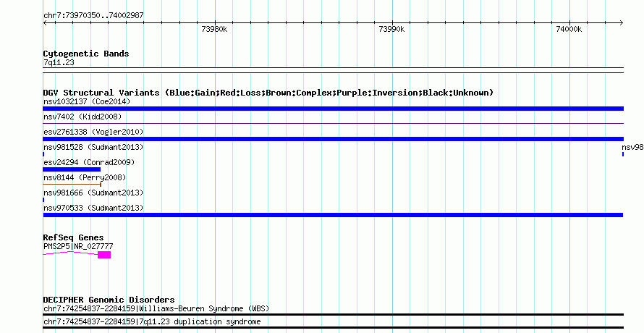
Task: Open the PMS2P5|NR_027777 gene label
Action: click(x=78, y=247)
